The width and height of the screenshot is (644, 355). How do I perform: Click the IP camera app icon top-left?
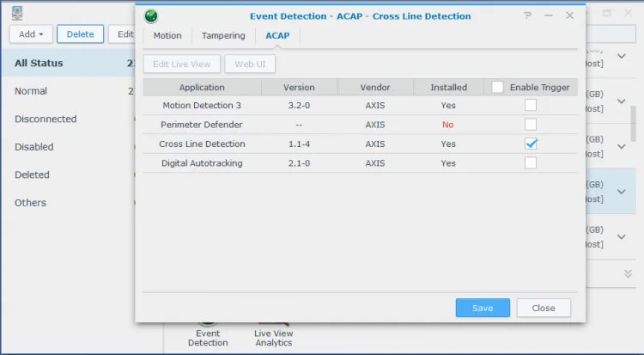click(x=17, y=13)
